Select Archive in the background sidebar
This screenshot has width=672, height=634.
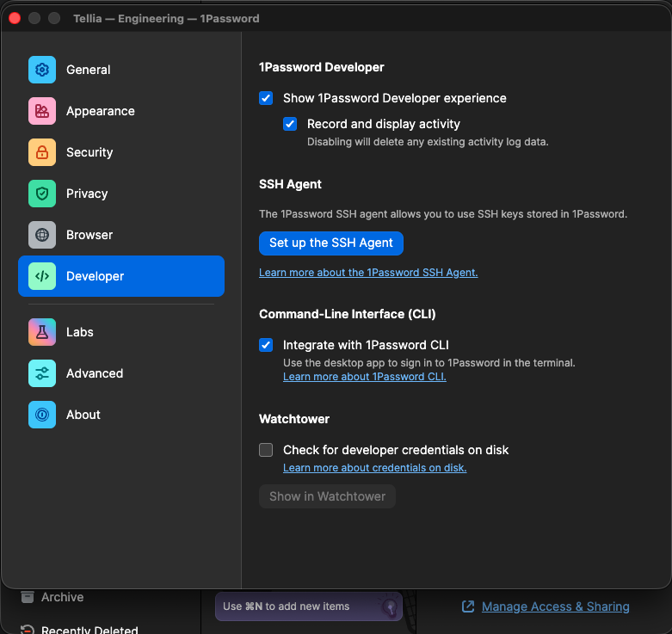(x=62, y=597)
